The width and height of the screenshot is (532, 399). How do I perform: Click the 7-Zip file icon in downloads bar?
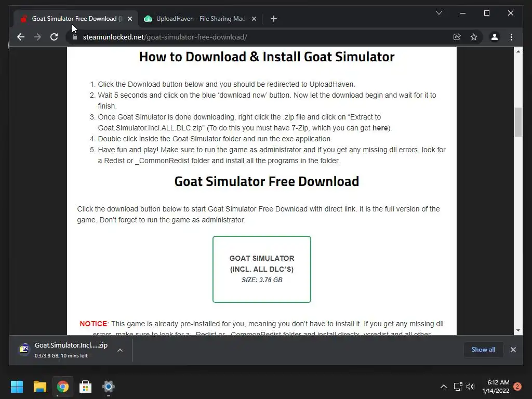pos(24,349)
